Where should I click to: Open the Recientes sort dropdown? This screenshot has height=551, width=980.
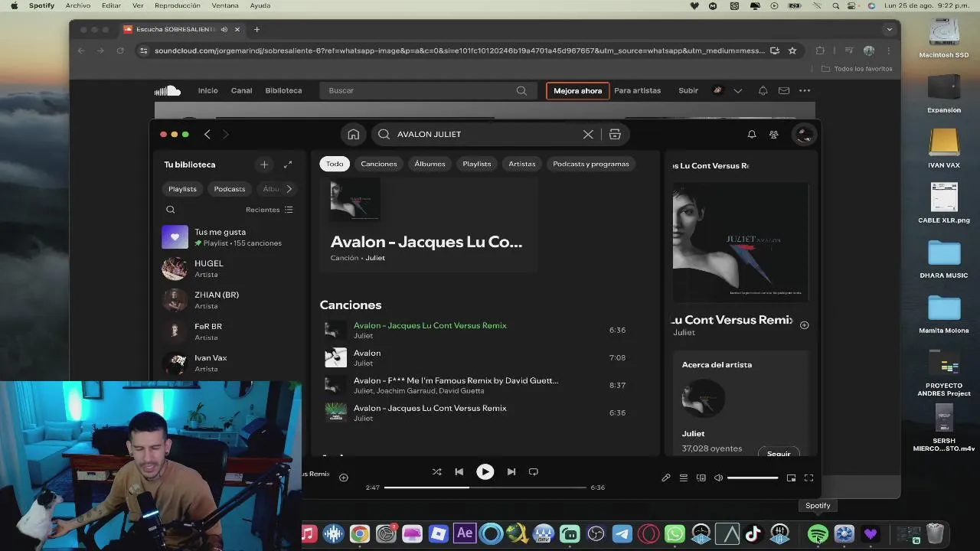pyautogui.click(x=269, y=210)
